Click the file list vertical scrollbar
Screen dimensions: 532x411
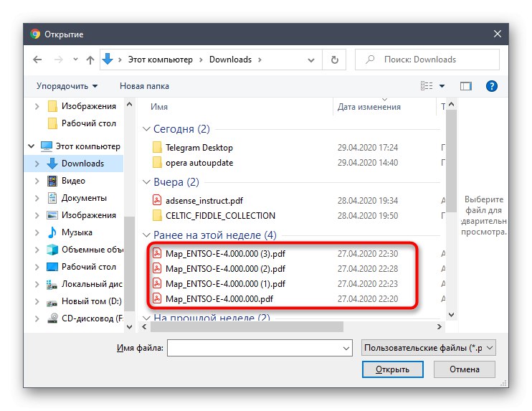[x=451, y=161]
